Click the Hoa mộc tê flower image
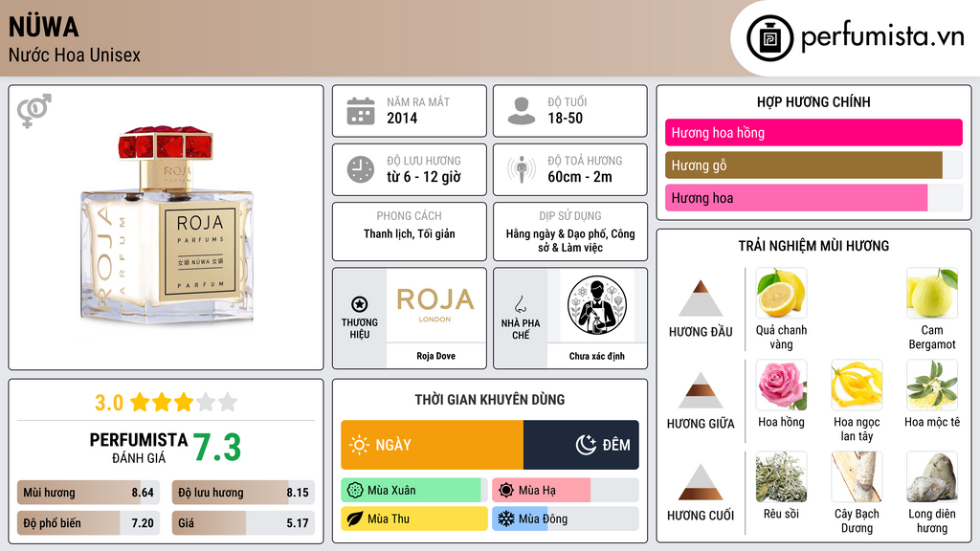The width and height of the screenshot is (980, 551). (932, 385)
